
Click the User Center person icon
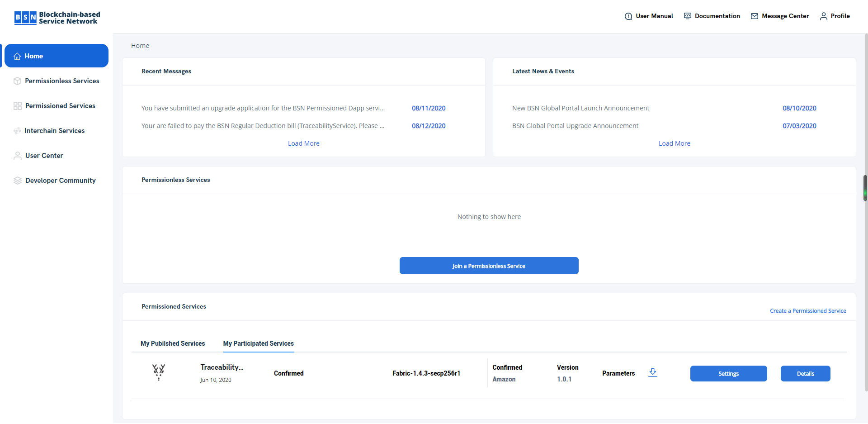click(18, 156)
